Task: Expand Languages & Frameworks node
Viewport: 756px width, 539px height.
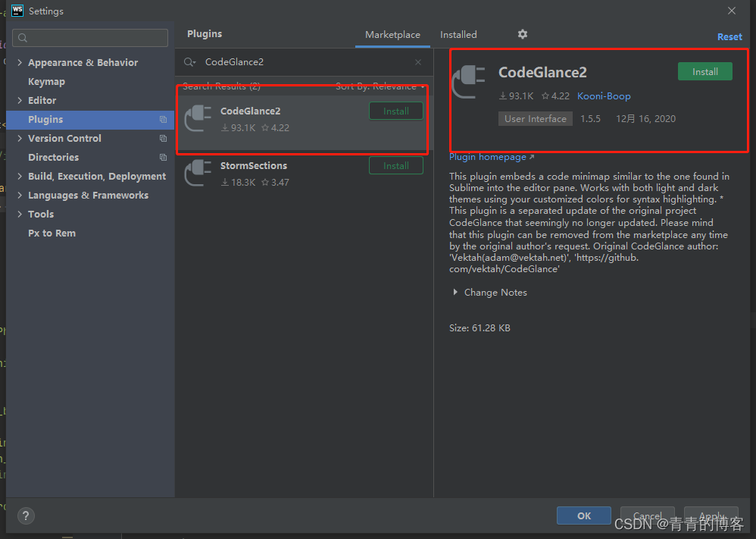Action: point(20,196)
